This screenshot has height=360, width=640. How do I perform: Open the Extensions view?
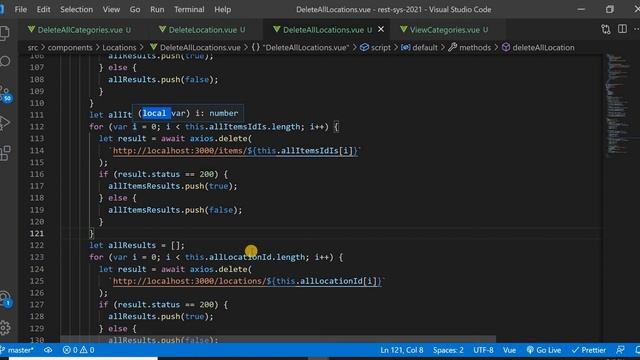pyautogui.click(x=5, y=153)
